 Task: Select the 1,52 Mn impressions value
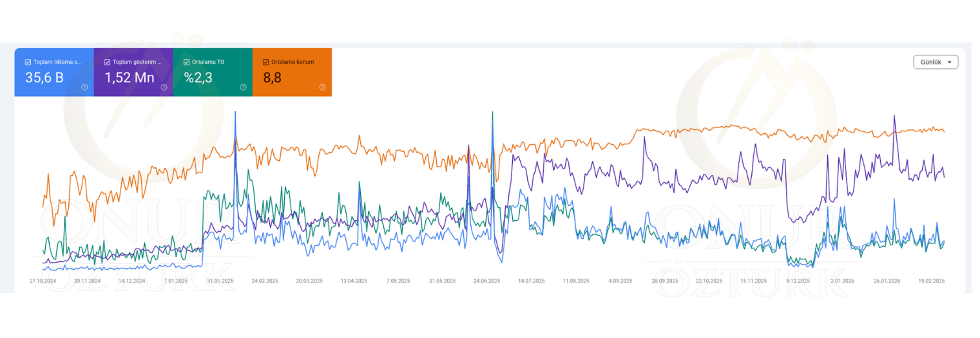(130, 78)
